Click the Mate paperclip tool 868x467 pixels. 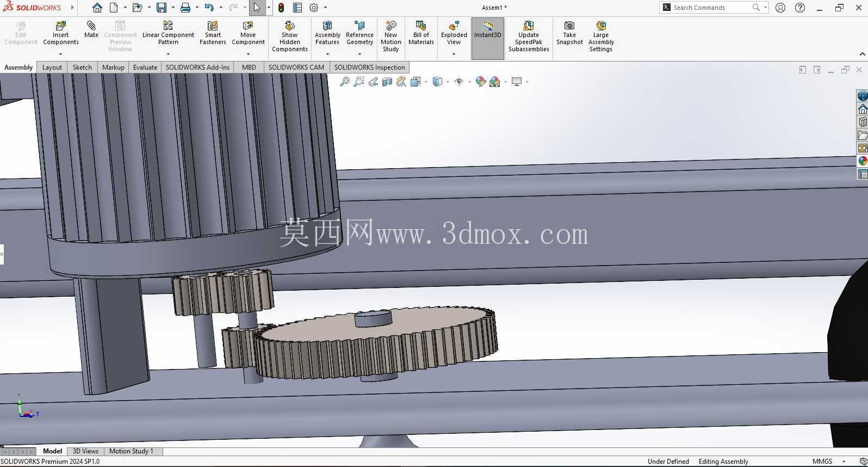coord(91,29)
